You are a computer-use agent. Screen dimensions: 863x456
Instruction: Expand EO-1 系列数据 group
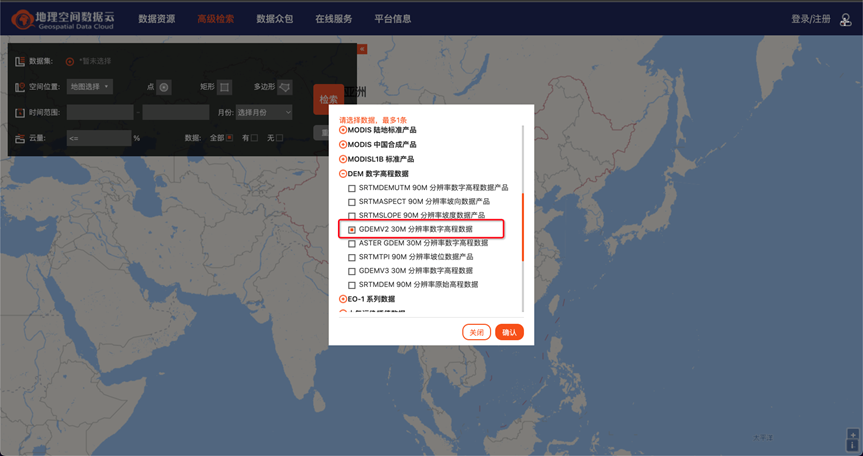pyautogui.click(x=343, y=299)
